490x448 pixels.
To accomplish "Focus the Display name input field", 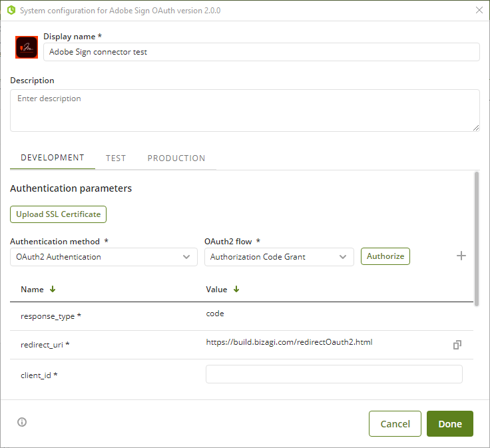I will point(262,52).
